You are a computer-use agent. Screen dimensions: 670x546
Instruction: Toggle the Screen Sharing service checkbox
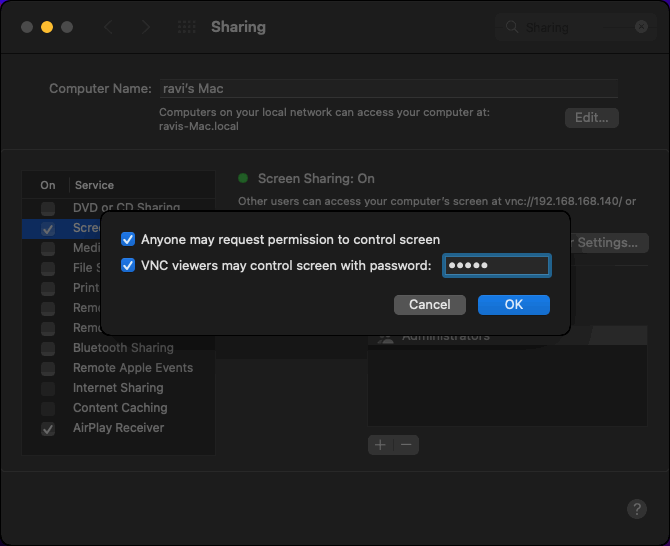tap(48, 229)
